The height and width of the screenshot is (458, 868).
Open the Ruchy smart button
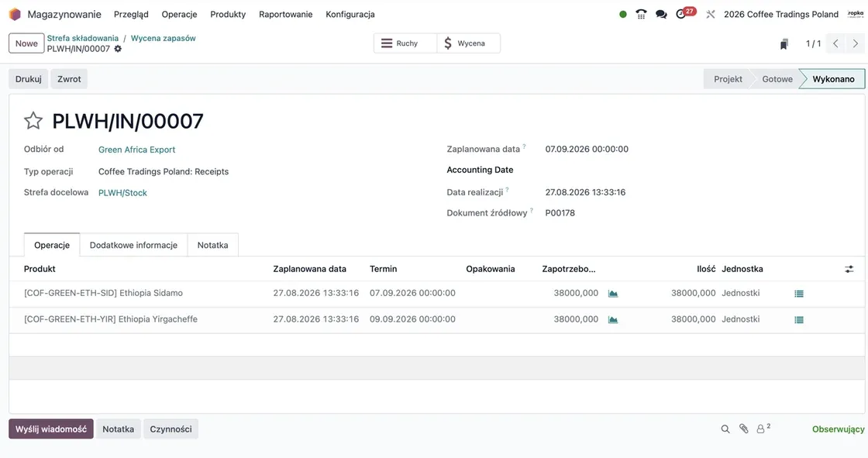click(x=405, y=43)
